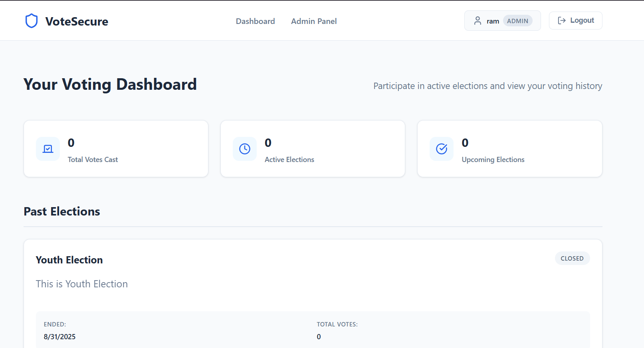Viewport: 644px width, 348px height.
Task: Open the Admin Panel
Action: (x=313, y=21)
